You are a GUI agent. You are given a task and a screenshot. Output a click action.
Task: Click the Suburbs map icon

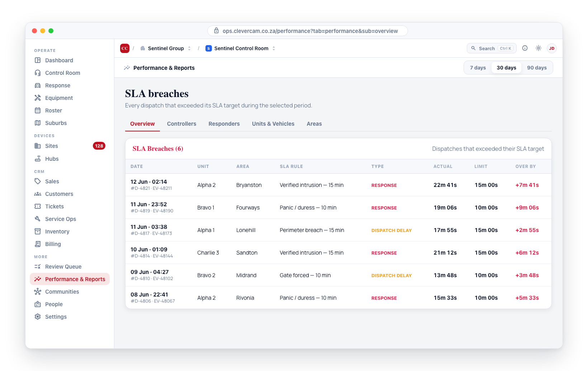click(38, 123)
